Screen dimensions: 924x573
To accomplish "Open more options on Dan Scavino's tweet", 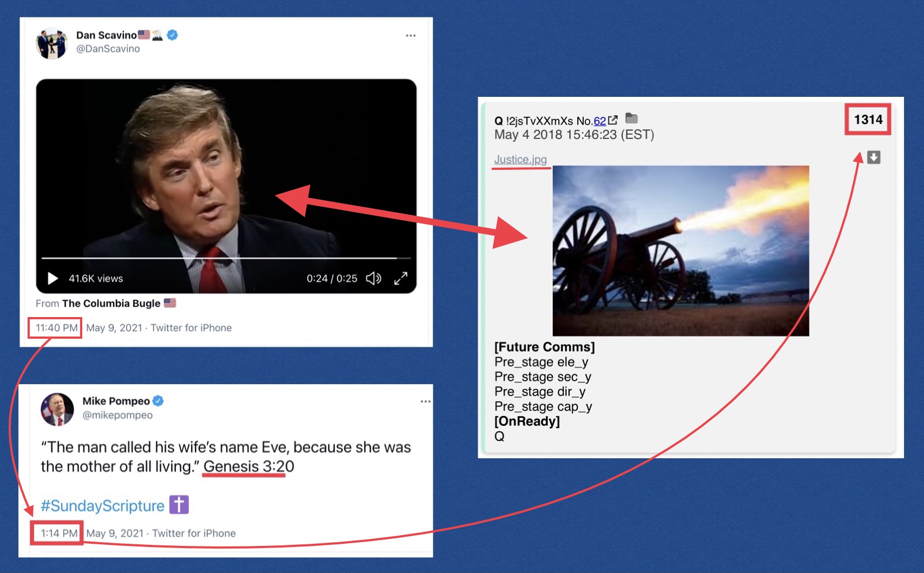I will 411,36.
